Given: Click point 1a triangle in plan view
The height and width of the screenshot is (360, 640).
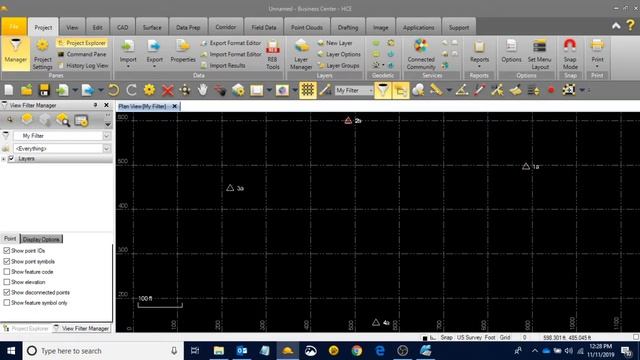Looking at the screenshot, I should tap(526, 166).
